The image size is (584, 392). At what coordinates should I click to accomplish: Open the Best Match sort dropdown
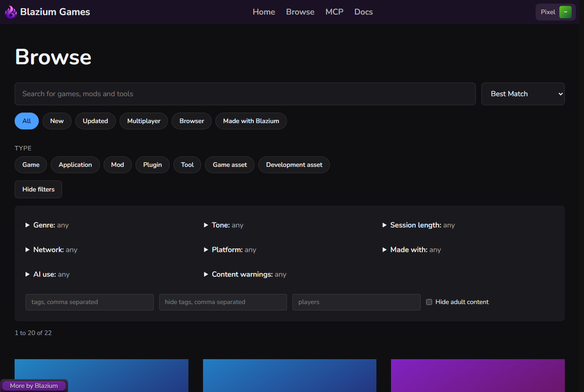pos(523,94)
